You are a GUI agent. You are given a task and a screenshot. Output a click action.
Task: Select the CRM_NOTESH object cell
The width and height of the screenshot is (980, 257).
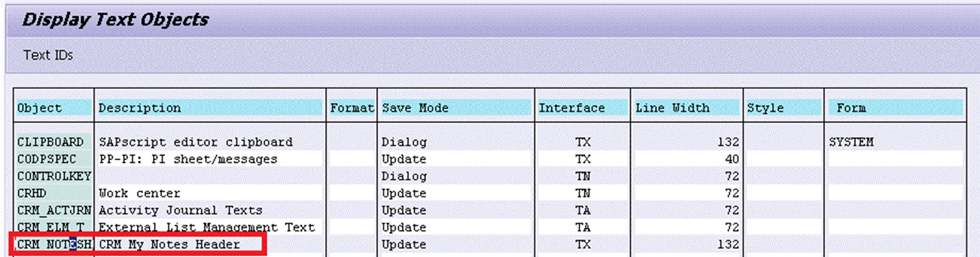[x=54, y=244]
